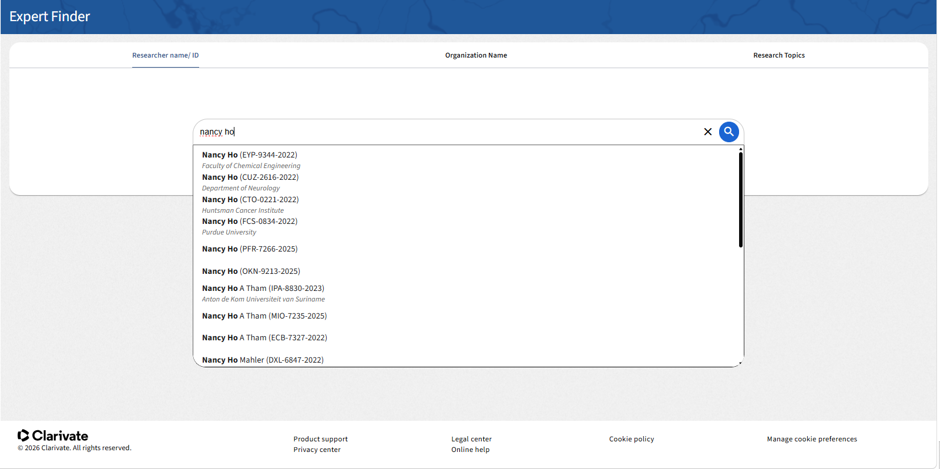
Task: Switch to the Researcher name/ ID tab
Action: coord(165,55)
